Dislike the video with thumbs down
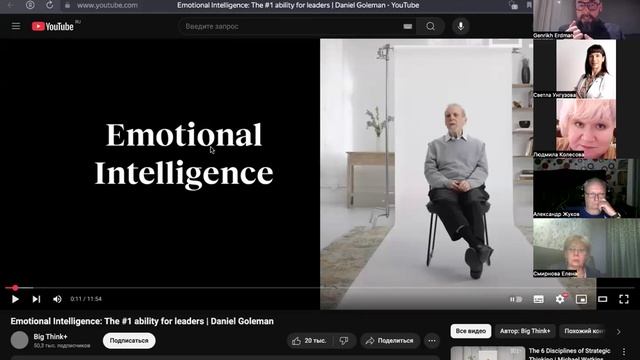Viewport: 640px width, 360px height. (344, 340)
